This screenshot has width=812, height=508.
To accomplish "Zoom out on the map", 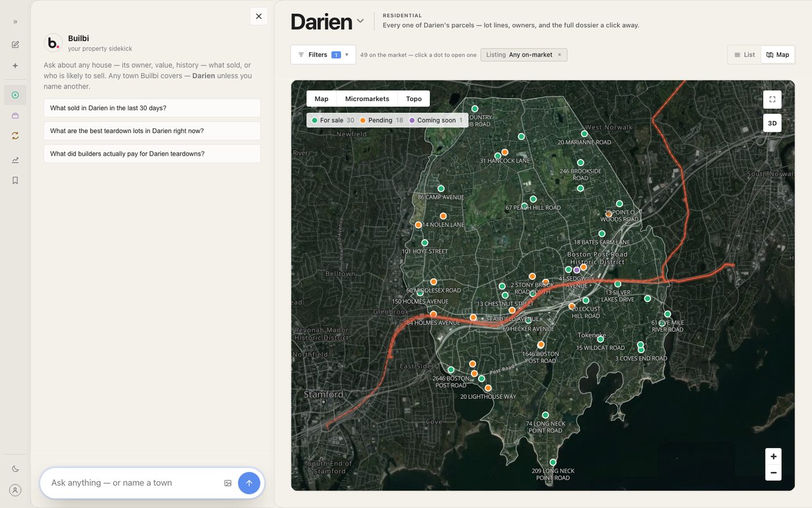I will tap(773, 473).
